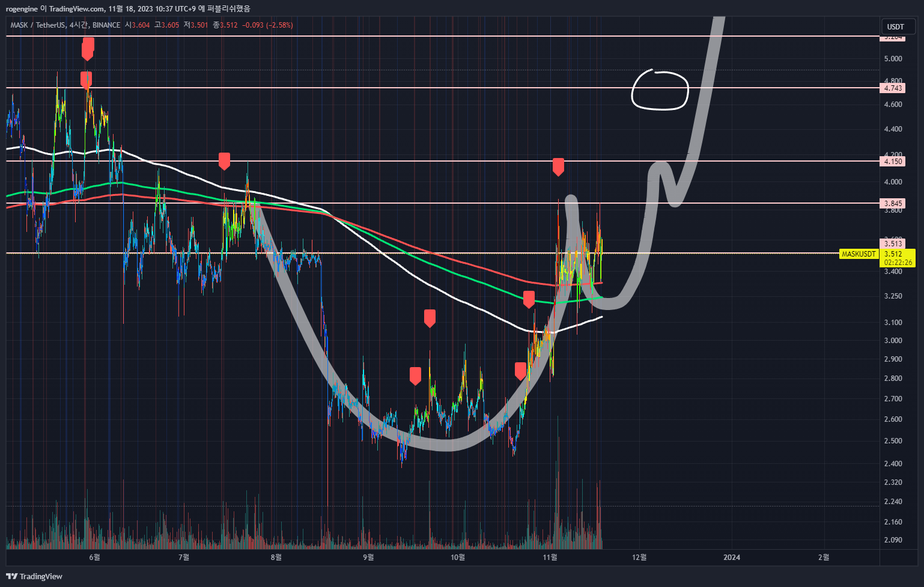The height and width of the screenshot is (587, 924).
Task: Click the 2월 label on time axis
Action: point(824,558)
